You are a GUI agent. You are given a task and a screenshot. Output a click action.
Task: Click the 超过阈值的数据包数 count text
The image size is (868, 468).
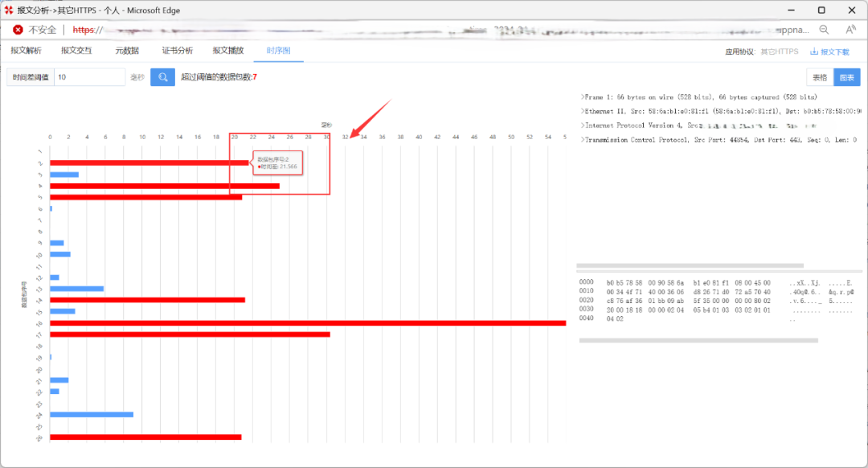219,77
